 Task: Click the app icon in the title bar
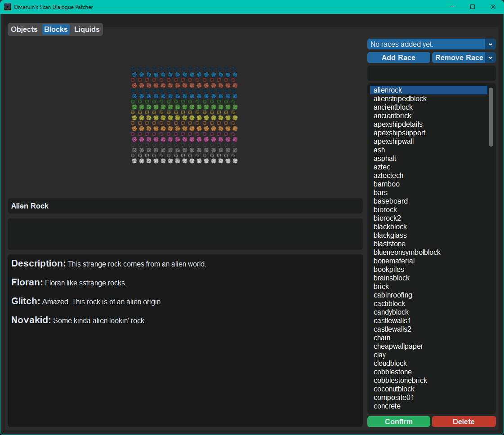8,7
